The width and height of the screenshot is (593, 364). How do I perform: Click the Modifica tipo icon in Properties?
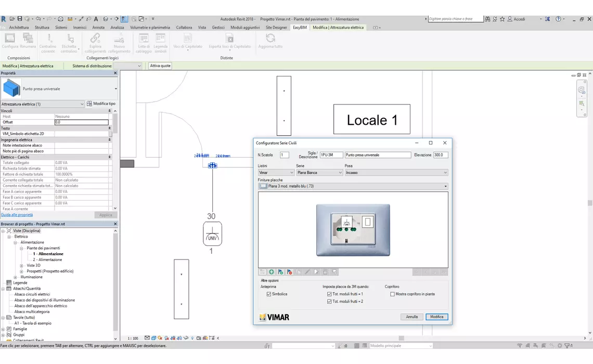tap(89, 103)
